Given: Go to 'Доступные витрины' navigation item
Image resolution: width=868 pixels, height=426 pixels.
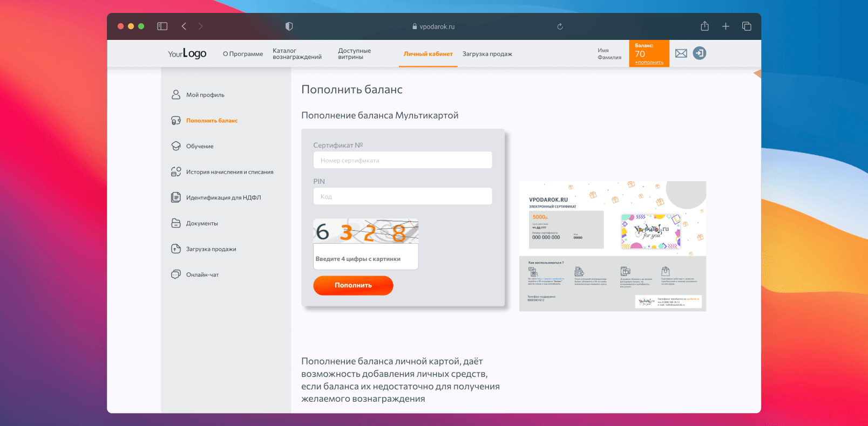Looking at the screenshot, I should pyautogui.click(x=355, y=54).
